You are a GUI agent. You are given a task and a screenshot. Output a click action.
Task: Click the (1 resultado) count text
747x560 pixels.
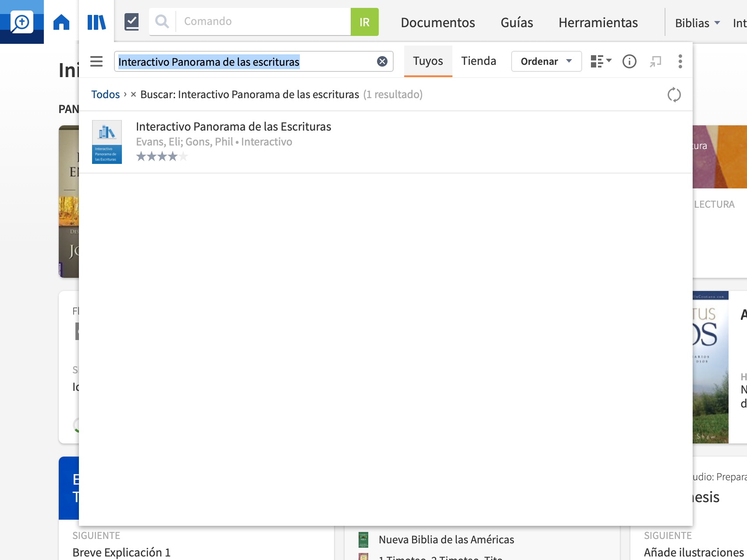(393, 94)
